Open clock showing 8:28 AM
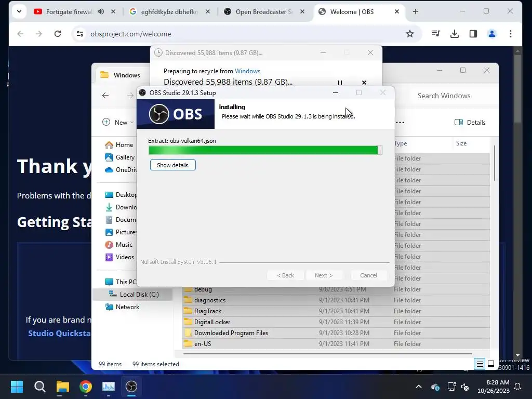Screen dimensions: 532x399 point(494,387)
